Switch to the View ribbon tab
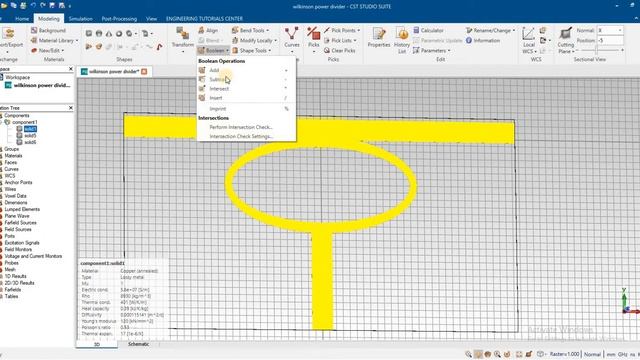The height and width of the screenshot is (360, 640). (151, 19)
